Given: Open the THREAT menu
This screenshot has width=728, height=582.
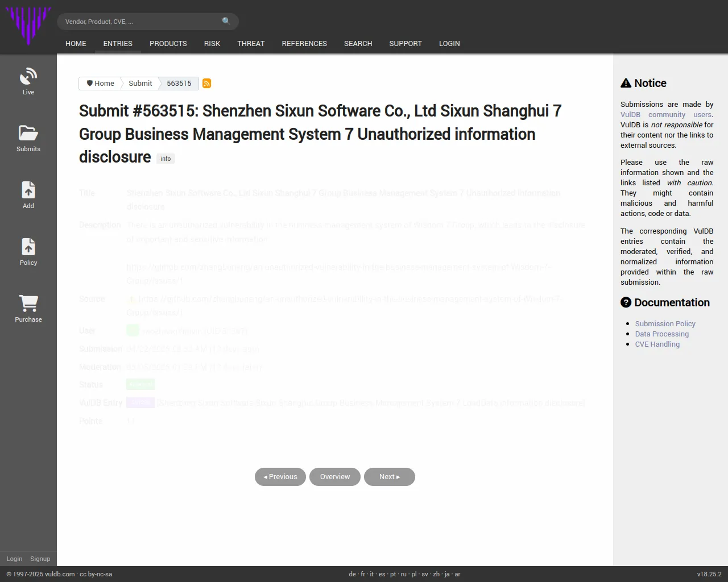Looking at the screenshot, I should [251, 44].
